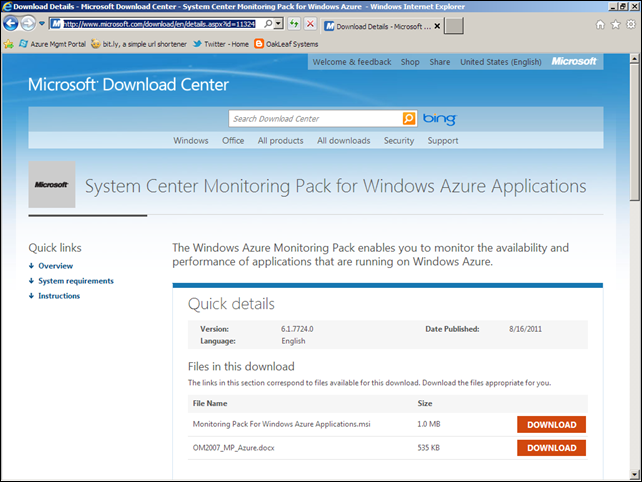Open the Favorites star icon
Screen dimensions: 642x482
coord(614,24)
